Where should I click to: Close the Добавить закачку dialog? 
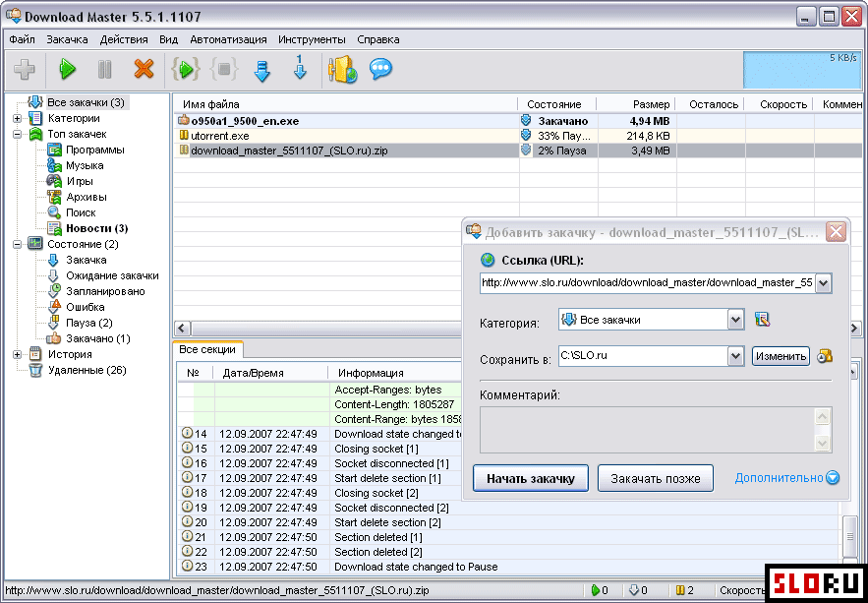coord(836,231)
